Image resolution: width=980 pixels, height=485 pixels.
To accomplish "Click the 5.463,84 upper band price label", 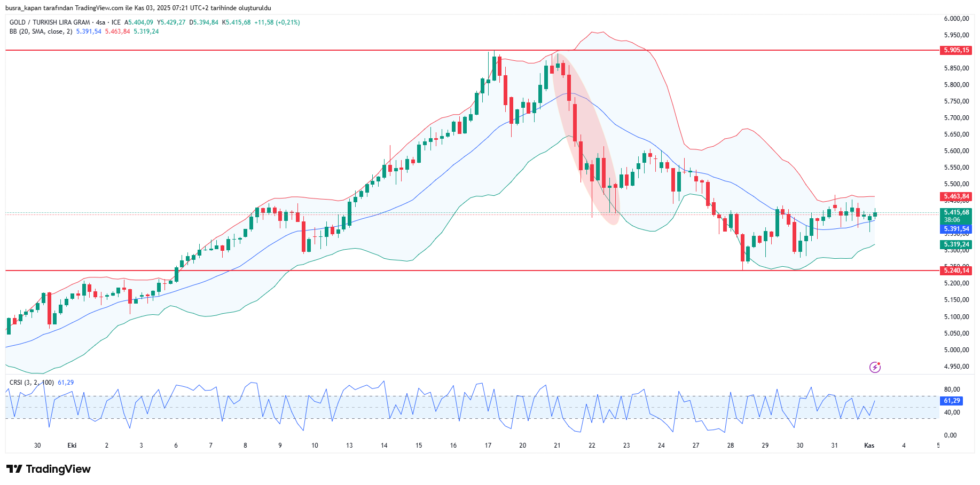I will coord(956,196).
